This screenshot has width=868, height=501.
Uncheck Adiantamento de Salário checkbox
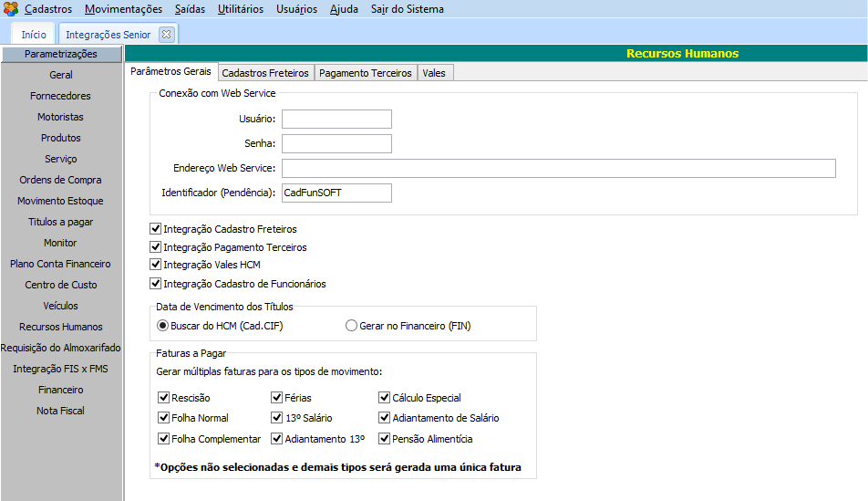[x=384, y=418]
